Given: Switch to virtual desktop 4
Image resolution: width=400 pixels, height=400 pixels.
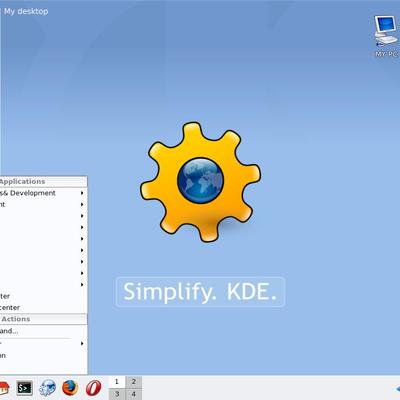Looking at the screenshot, I should pyautogui.click(x=134, y=394).
